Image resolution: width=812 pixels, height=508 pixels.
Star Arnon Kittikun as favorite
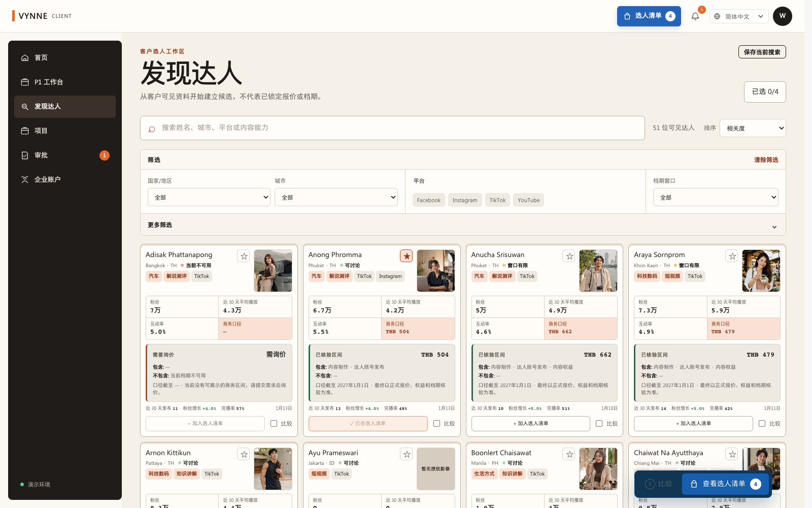tap(244, 454)
